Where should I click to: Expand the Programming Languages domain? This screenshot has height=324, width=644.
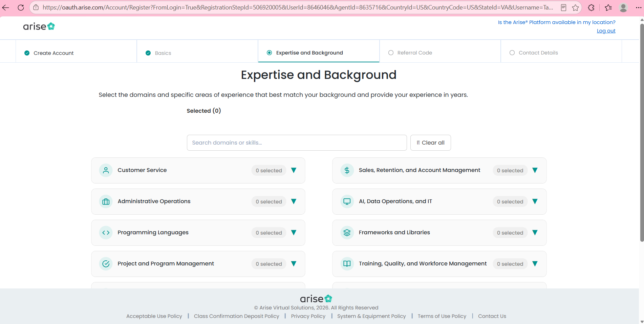(294, 233)
